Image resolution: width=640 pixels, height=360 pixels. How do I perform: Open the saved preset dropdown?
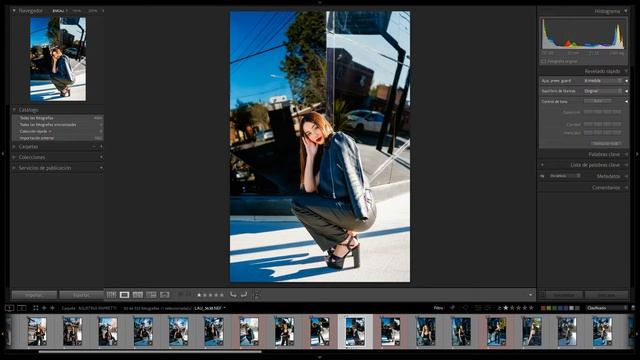pyautogui.click(x=603, y=81)
